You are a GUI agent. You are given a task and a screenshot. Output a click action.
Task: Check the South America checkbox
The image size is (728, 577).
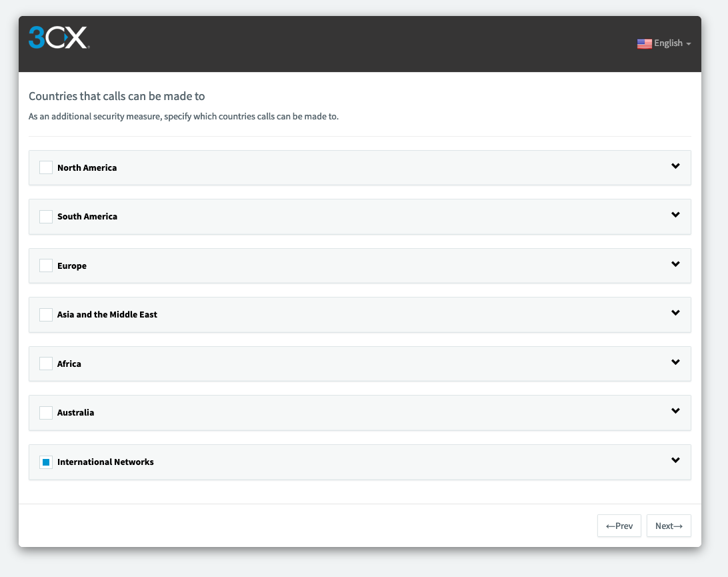(x=46, y=217)
